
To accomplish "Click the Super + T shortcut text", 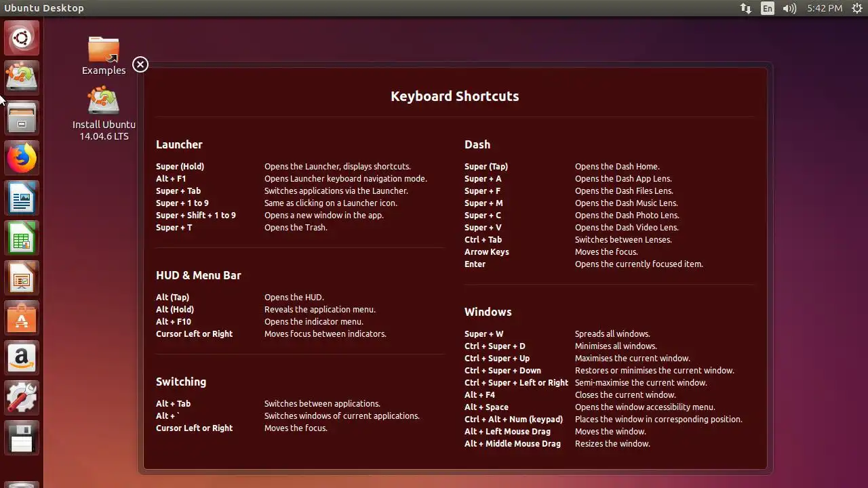I will point(174,228).
